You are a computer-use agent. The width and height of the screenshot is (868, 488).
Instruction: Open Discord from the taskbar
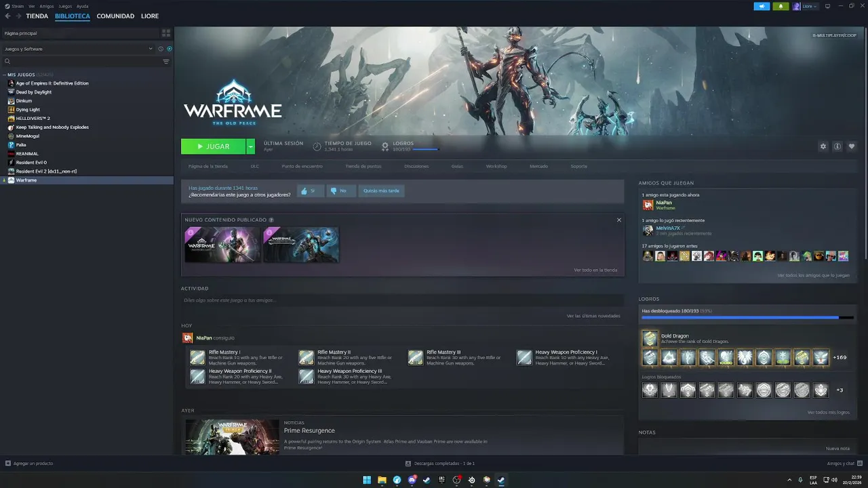tap(412, 480)
